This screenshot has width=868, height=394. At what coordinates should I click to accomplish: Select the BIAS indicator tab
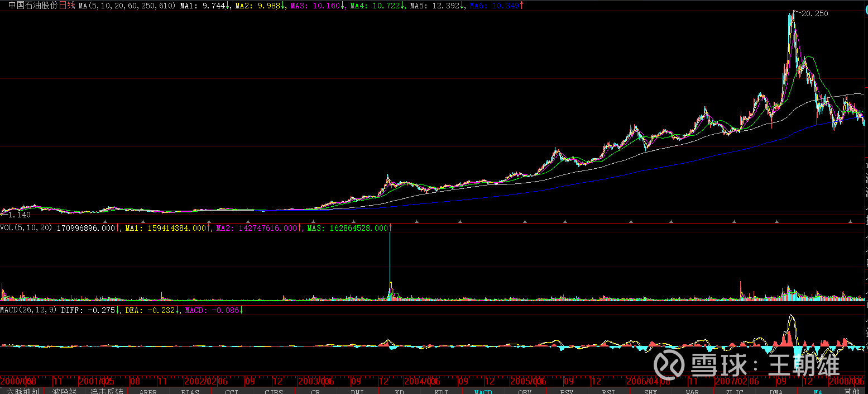190,392
